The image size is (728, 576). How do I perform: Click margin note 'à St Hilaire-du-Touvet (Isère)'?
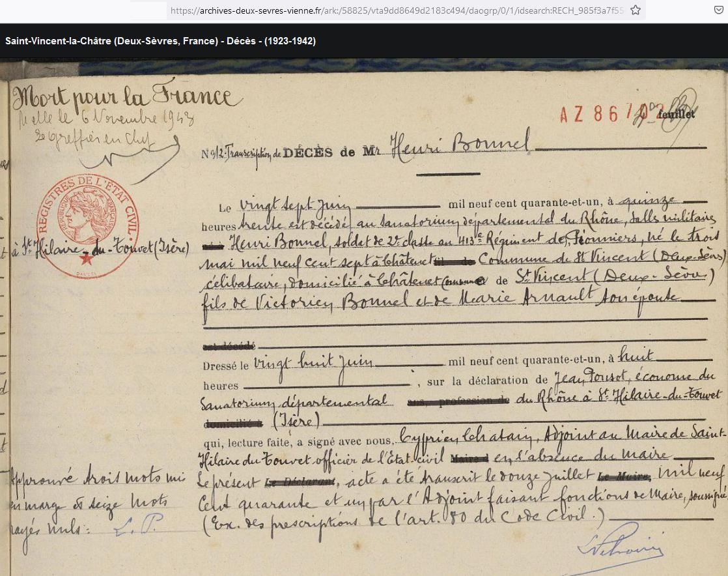point(100,248)
